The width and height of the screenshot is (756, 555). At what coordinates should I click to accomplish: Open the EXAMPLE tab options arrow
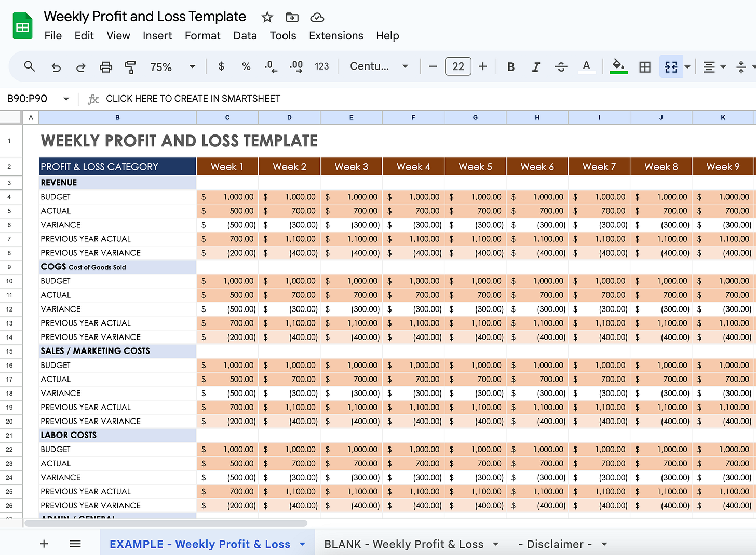coord(302,544)
